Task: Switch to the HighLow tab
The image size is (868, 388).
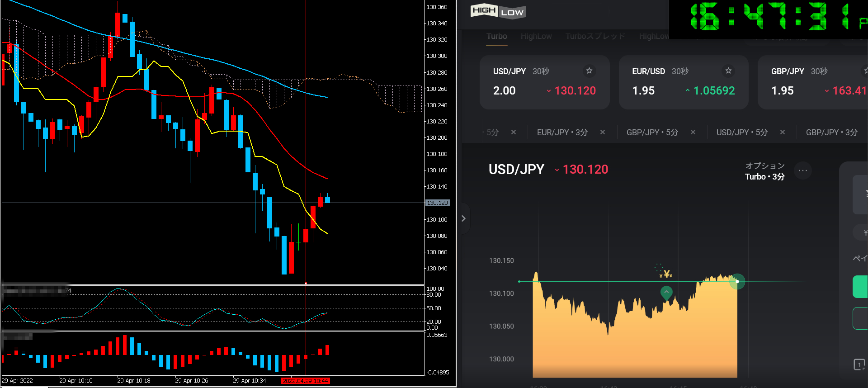Action: pyautogui.click(x=536, y=36)
